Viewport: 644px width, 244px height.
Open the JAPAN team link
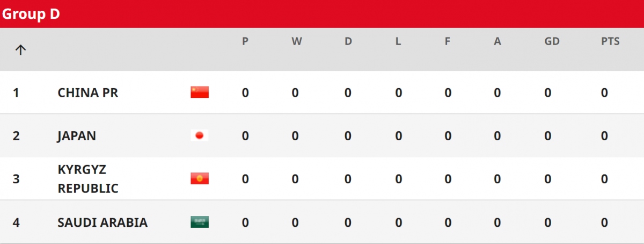77,135
